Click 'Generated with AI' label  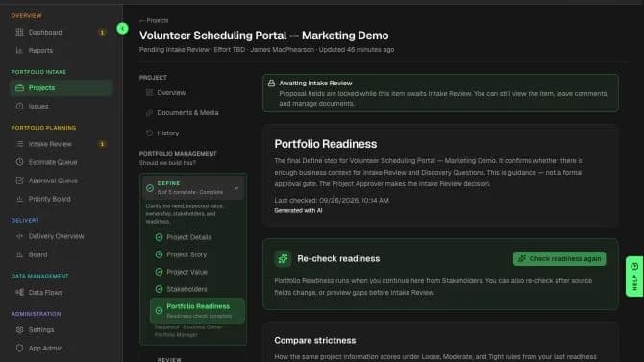pos(298,210)
